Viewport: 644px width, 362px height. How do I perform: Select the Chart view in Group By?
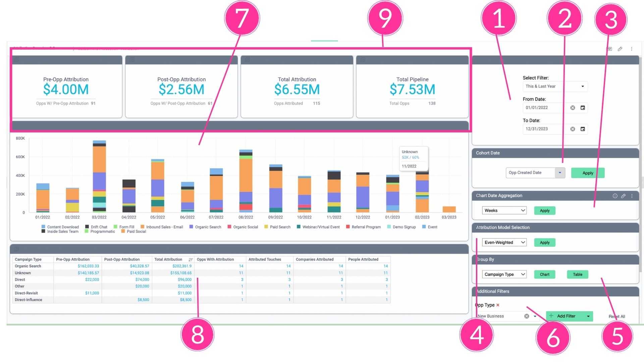(544, 275)
